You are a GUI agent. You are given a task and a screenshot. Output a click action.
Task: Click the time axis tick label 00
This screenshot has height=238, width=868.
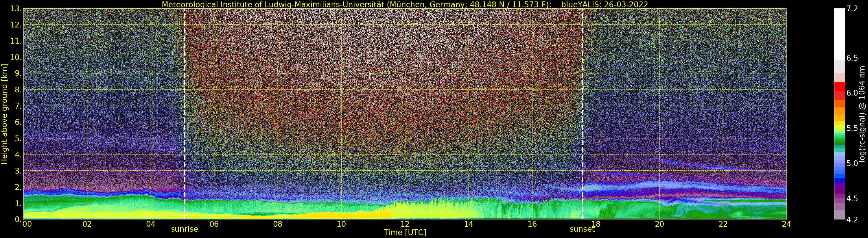coord(27,224)
